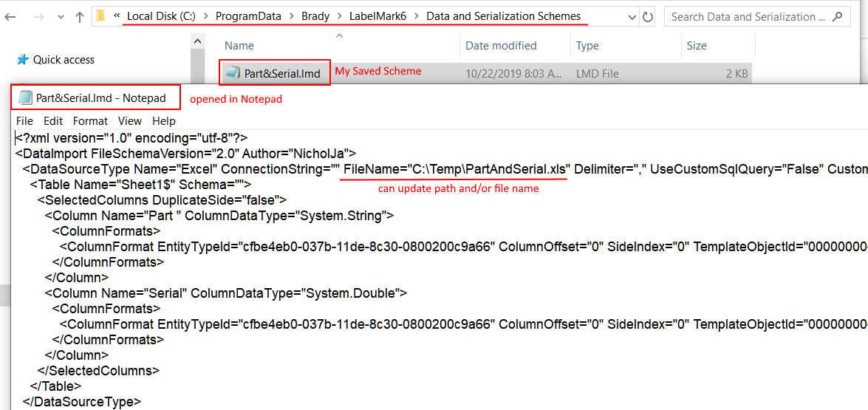This screenshot has height=410, width=868.
Task: Open the Format menu in Notepad
Action: 90,120
